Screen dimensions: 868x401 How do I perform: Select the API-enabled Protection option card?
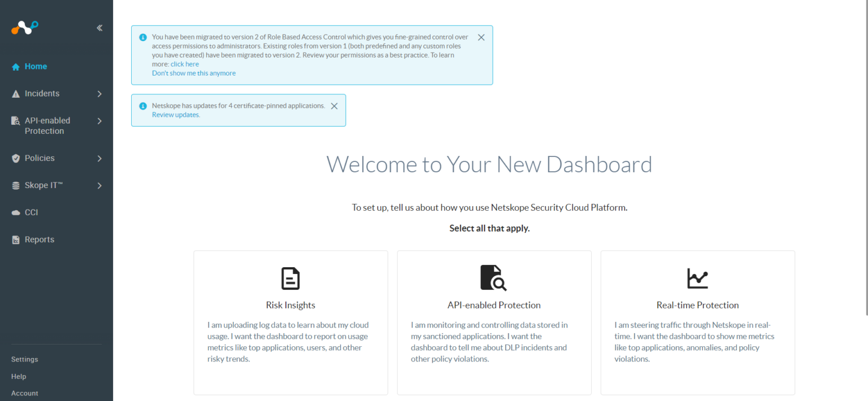(494, 322)
